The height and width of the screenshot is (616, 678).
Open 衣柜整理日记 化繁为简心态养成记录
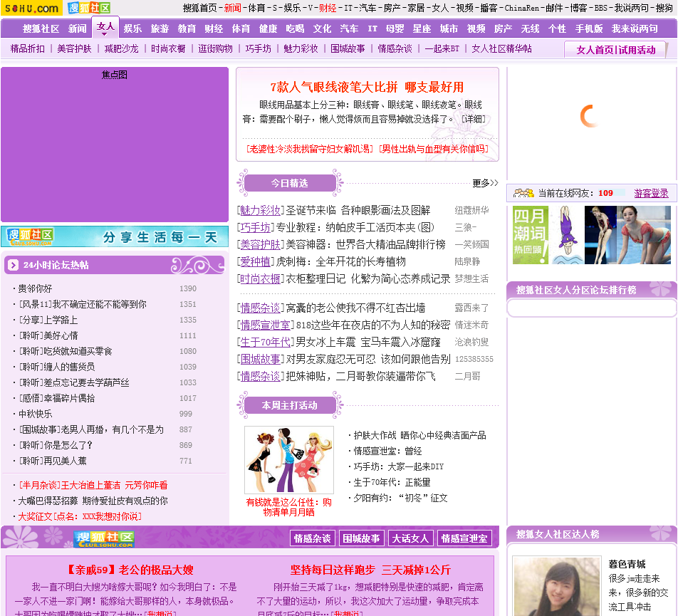368,279
